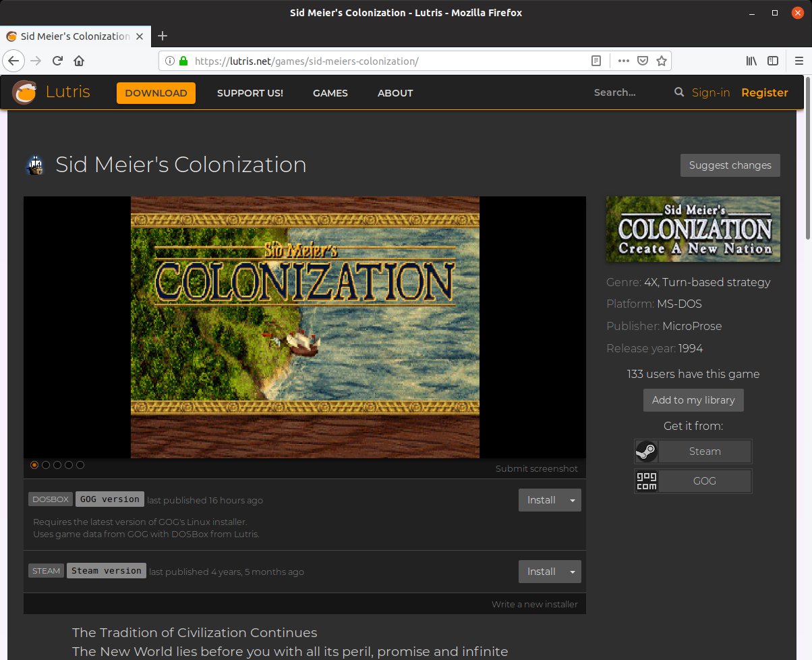The height and width of the screenshot is (660, 812).
Task: Select third screenshot carousel dot
Action: pos(57,465)
